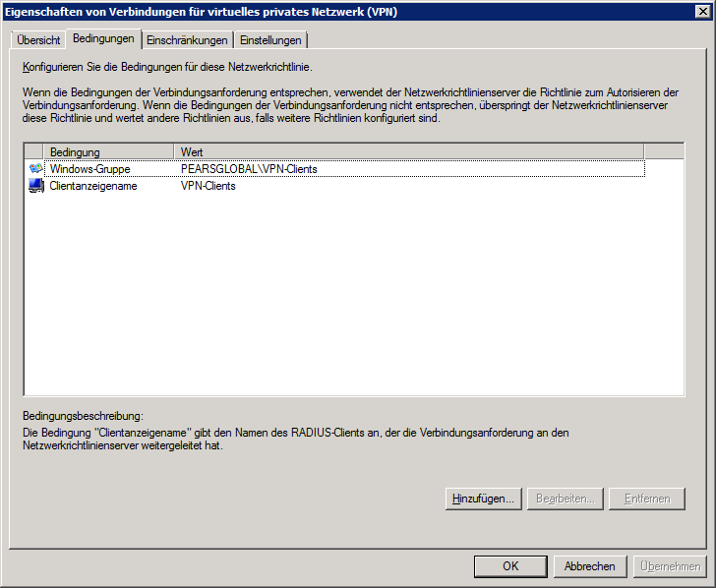Select the Clientanzeigename condition row
This screenshot has width=716, height=588.
point(93,186)
